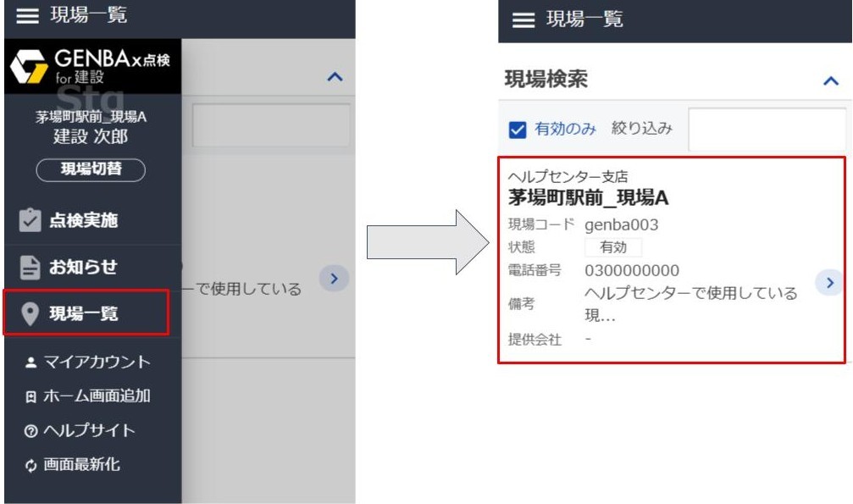Click the hamburger menu icon in right panel

524,20
